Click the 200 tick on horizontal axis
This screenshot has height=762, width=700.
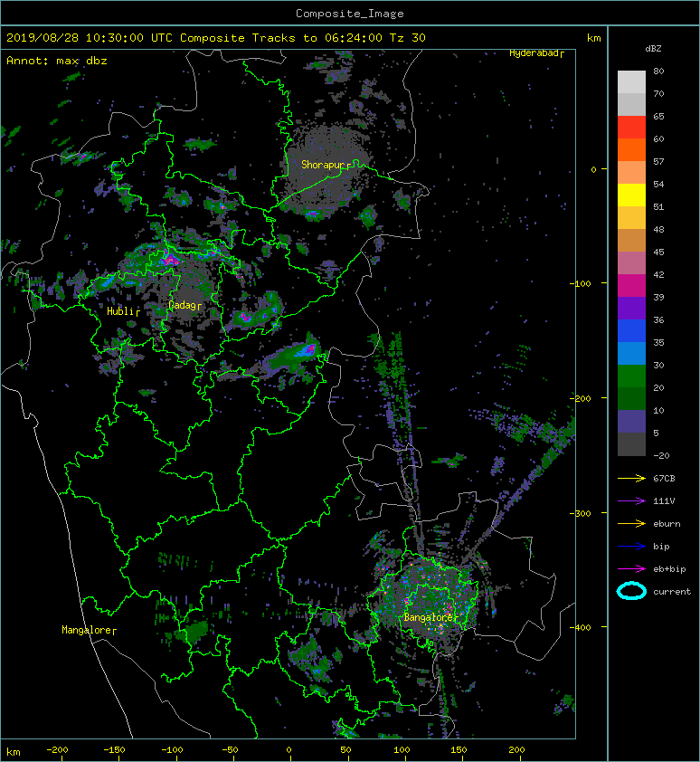[516, 750]
